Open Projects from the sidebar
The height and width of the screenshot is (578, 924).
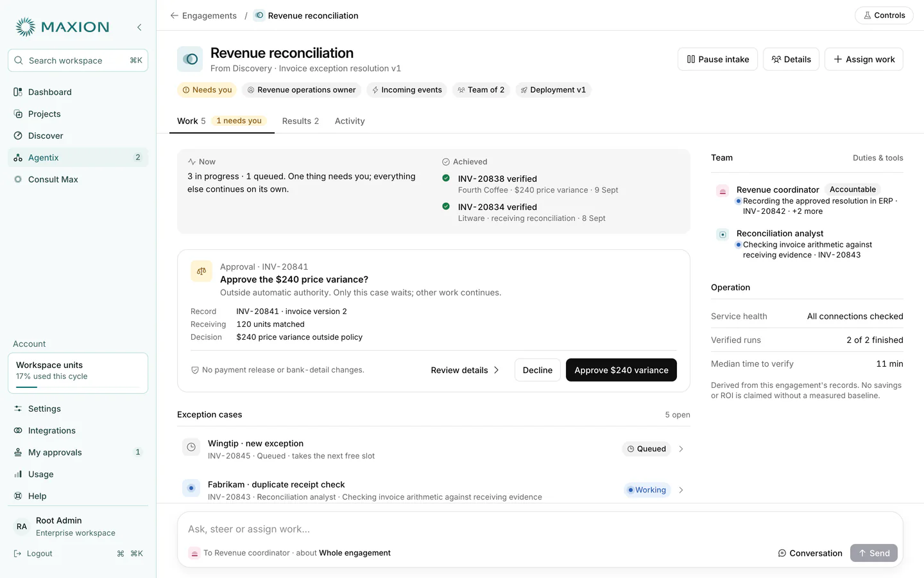[78, 114]
